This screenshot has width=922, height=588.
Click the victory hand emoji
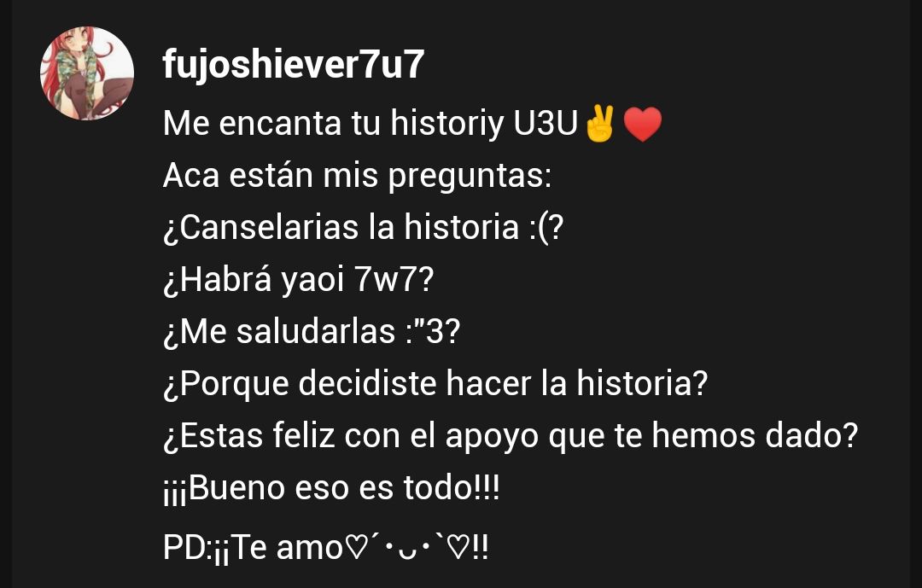pos(600,124)
